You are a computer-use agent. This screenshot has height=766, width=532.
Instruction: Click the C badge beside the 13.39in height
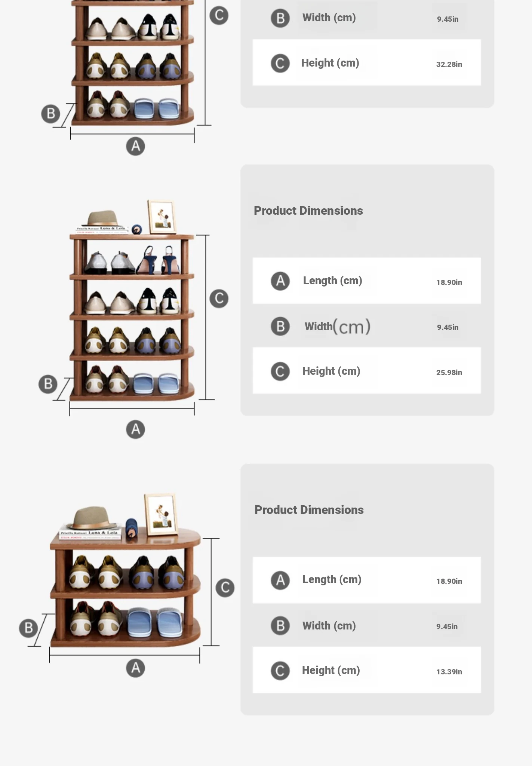pyautogui.click(x=280, y=671)
